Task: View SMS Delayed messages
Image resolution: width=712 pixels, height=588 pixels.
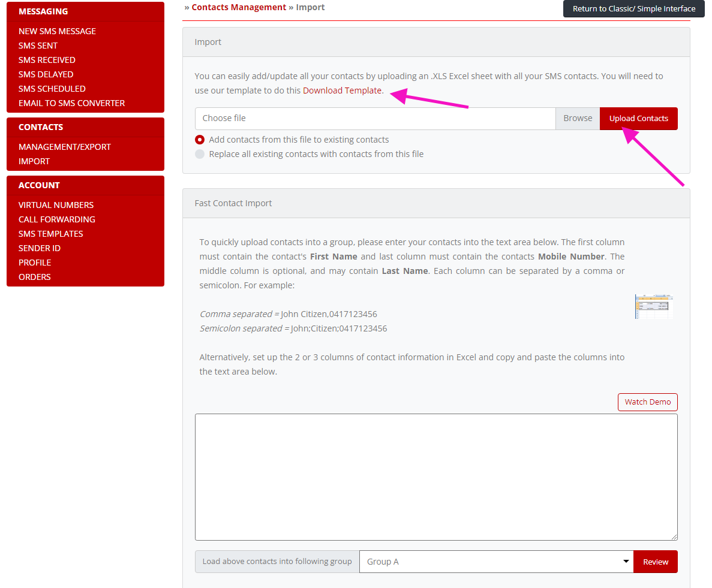Action: [46, 74]
